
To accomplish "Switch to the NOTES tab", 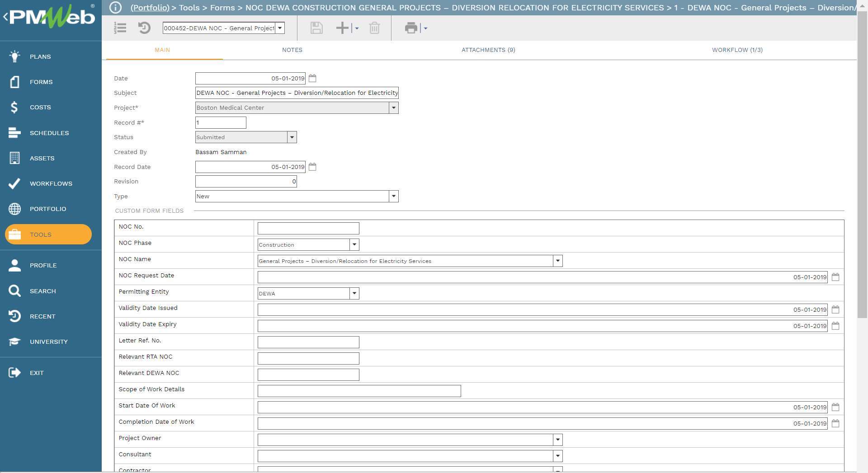I will (x=292, y=50).
